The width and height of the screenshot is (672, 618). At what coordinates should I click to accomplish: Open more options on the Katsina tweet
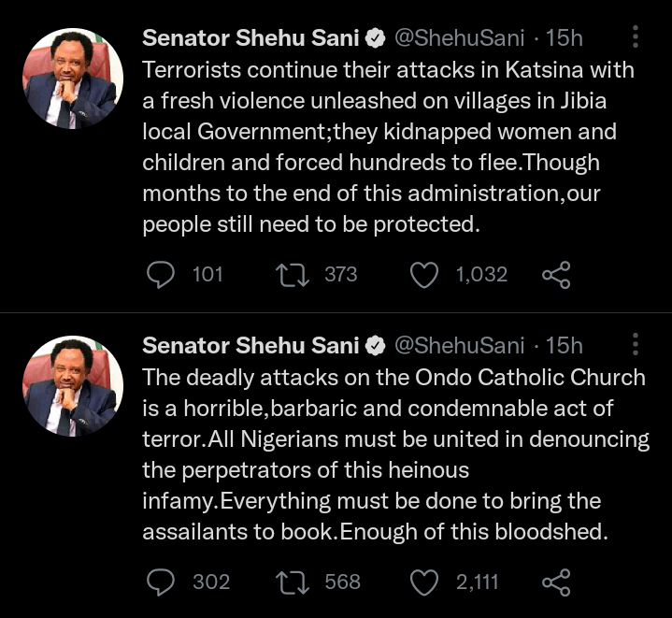636,37
